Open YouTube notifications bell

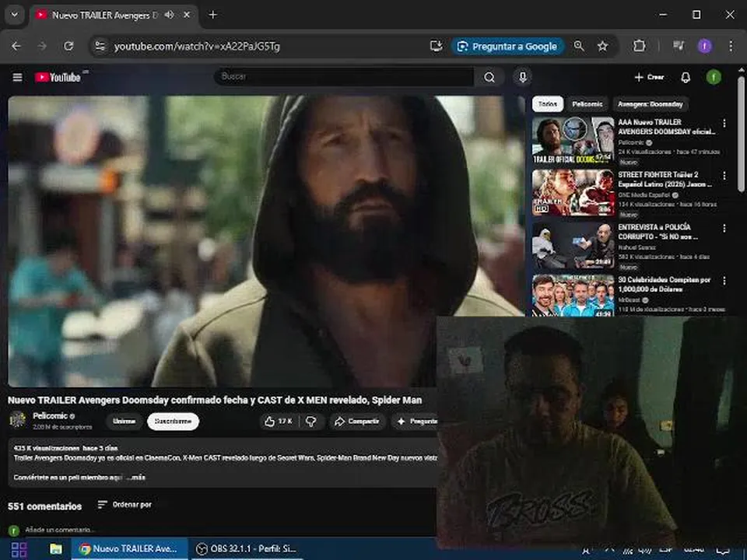point(686,77)
